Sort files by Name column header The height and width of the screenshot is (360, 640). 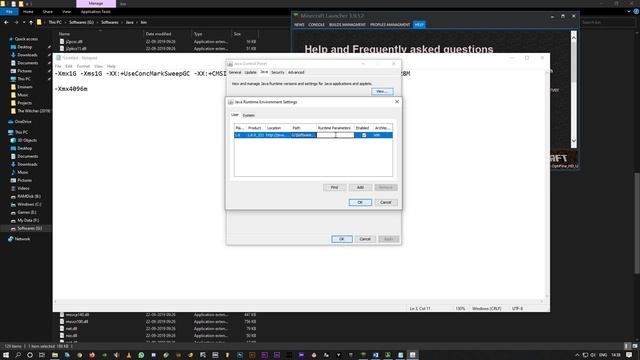pos(64,34)
